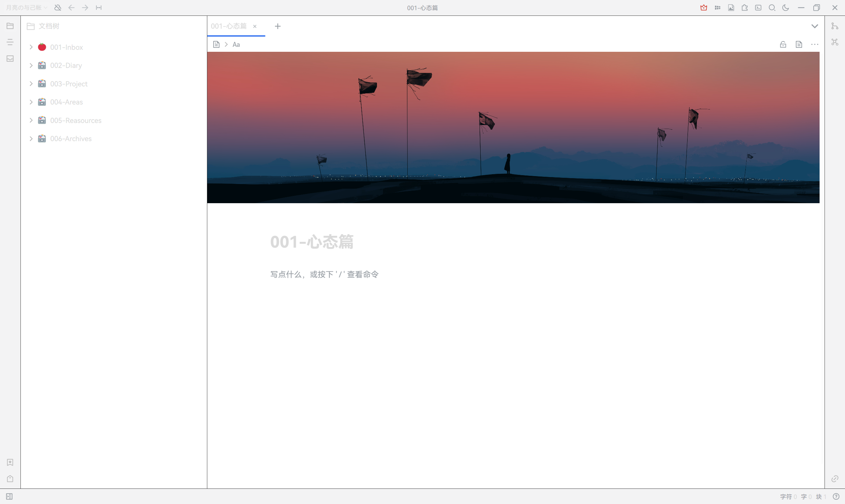Open the plugins puzzle icon

(x=744, y=8)
